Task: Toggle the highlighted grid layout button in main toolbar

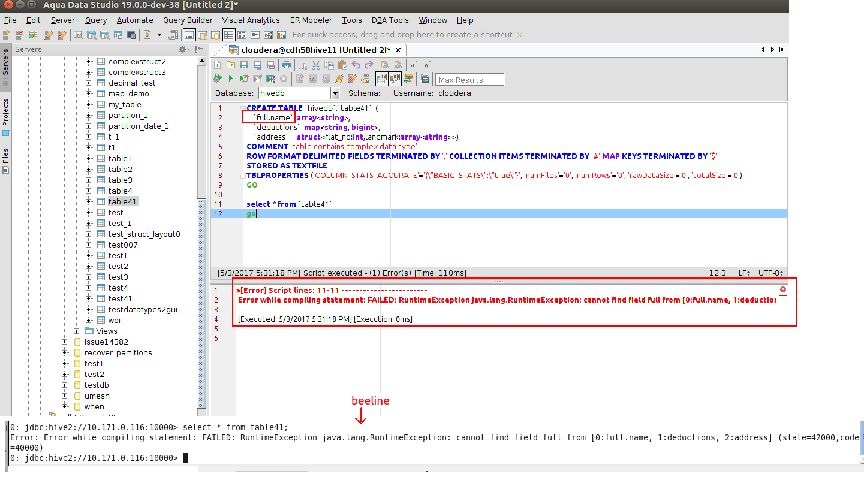Action: pyautogui.click(x=228, y=35)
